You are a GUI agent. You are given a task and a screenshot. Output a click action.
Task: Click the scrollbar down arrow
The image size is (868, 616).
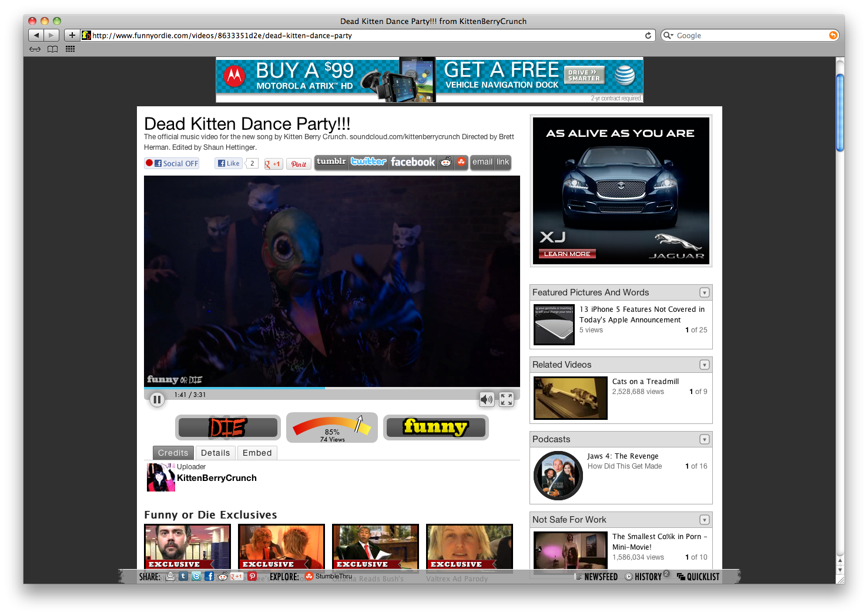(840, 570)
